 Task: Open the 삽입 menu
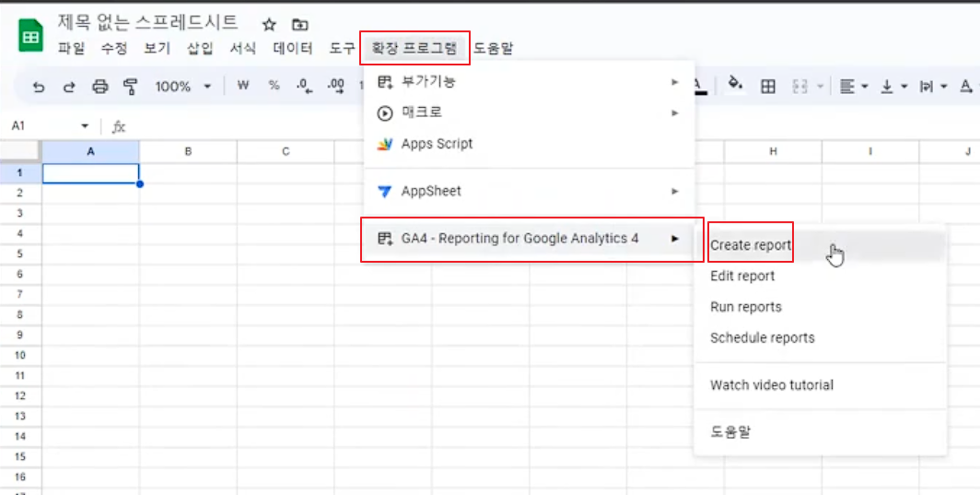[x=200, y=48]
